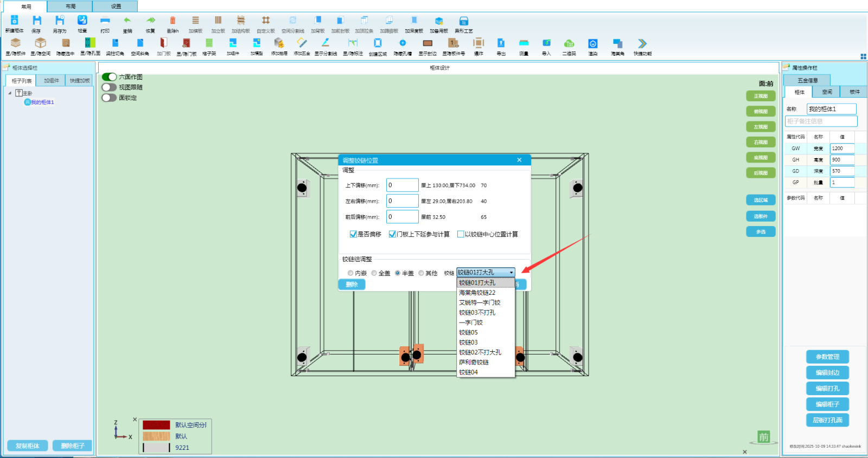Click the 打印 print icon
Viewport: 868px width, 458px height.
(x=105, y=22)
